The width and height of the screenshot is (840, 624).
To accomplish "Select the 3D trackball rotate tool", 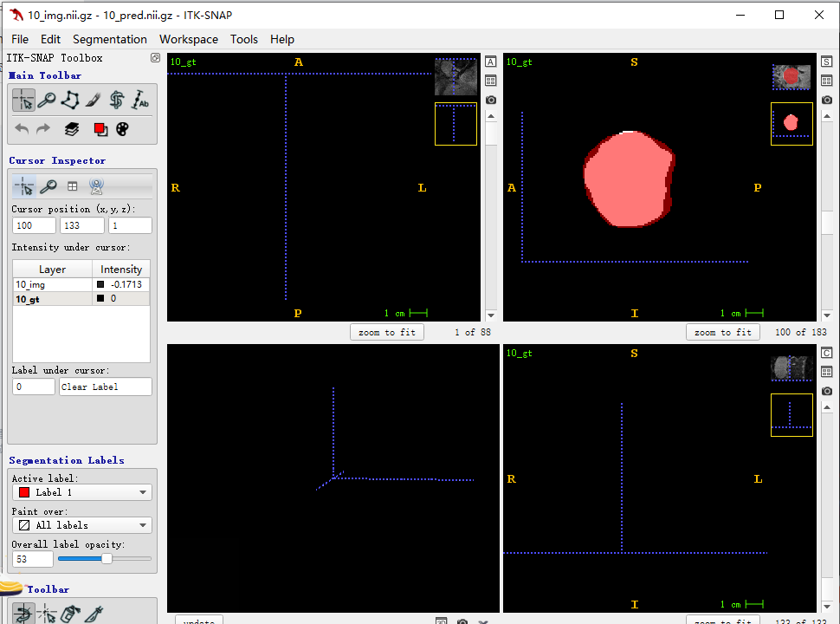I will click(x=23, y=614).
